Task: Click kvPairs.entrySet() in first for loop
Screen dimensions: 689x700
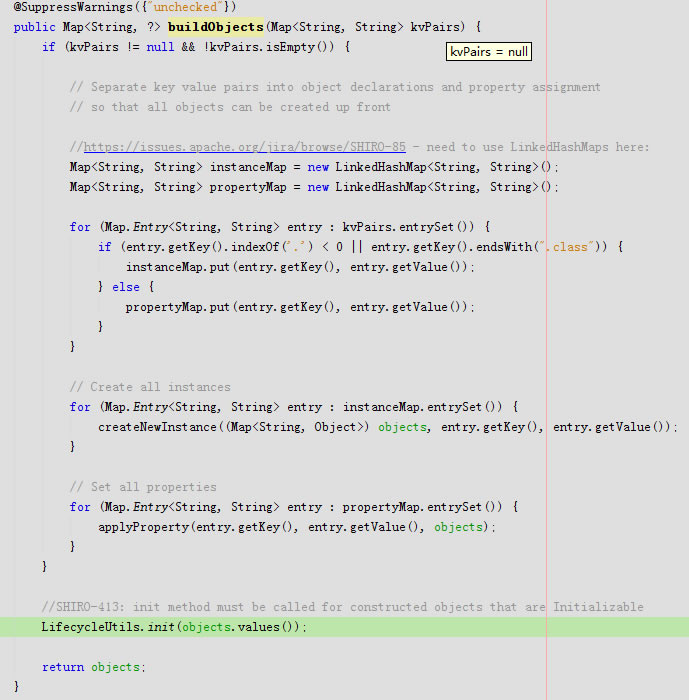Action: tap(408, 227)
